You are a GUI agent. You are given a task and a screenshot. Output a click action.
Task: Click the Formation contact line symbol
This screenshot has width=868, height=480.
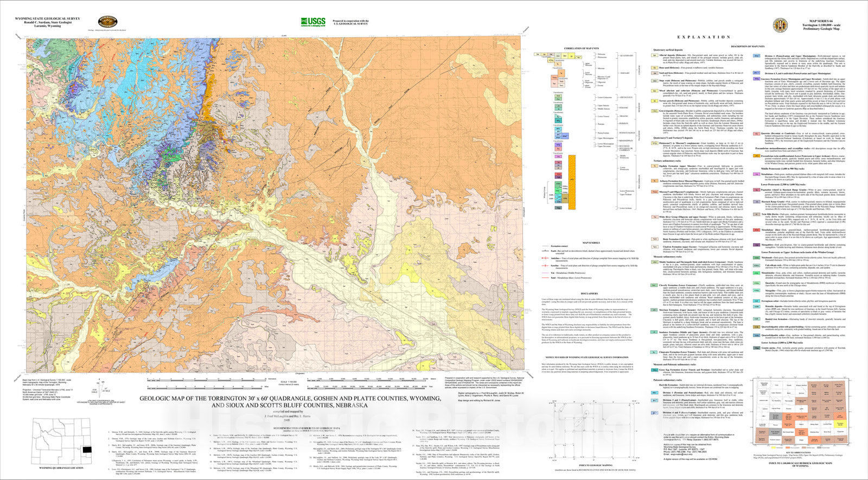[545, 246]
